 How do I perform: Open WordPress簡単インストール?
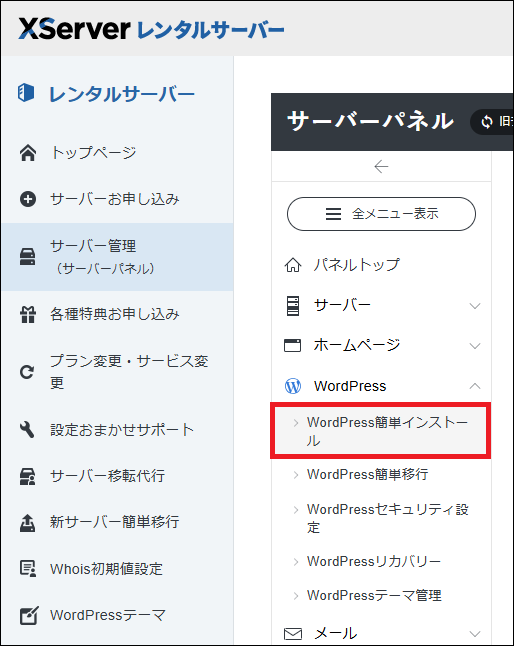[x=381, y=431]
